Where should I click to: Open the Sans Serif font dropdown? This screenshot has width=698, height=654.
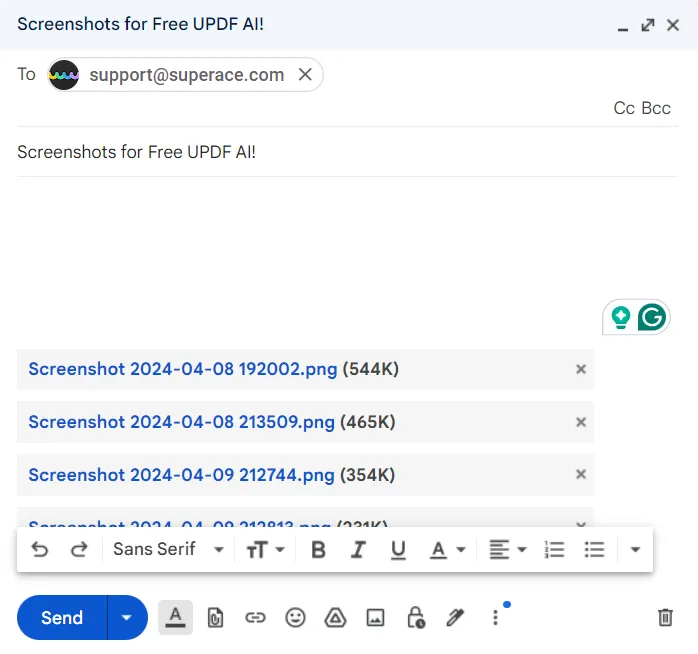168,550
